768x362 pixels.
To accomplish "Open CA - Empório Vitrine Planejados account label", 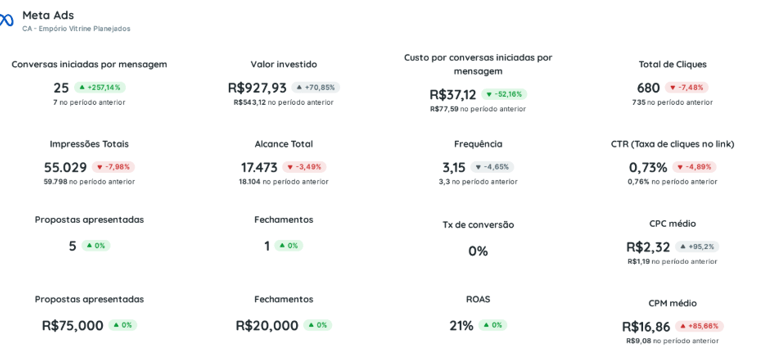I will 76,29.
